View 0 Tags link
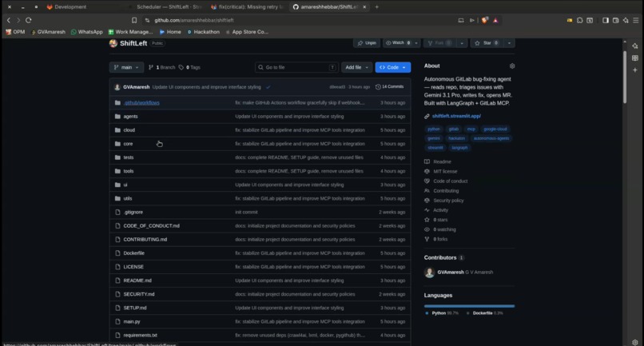The height and width of the screenshot is (346, 644). (x=189, y=67)
